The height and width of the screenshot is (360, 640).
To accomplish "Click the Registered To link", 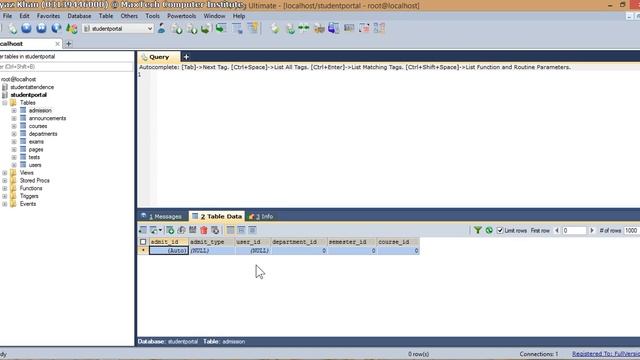I will pos(606,354).
